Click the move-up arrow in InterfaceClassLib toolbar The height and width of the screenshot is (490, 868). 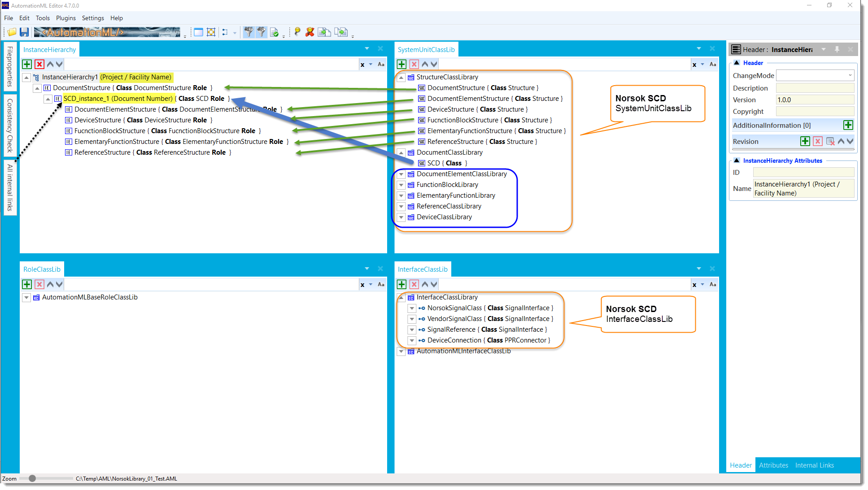point(425,284)
